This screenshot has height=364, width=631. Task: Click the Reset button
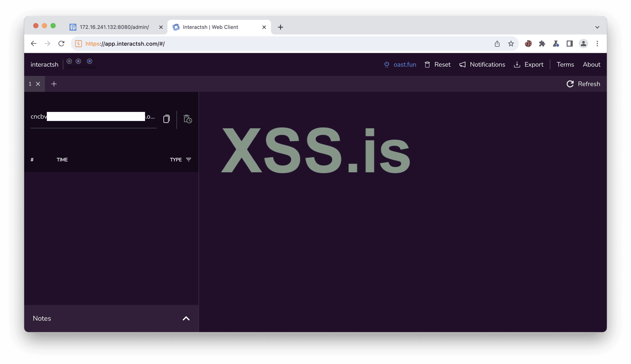[438, 64]
